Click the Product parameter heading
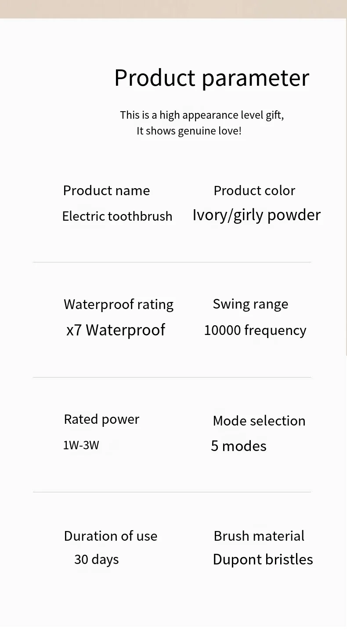 click(x=212, y=78)
